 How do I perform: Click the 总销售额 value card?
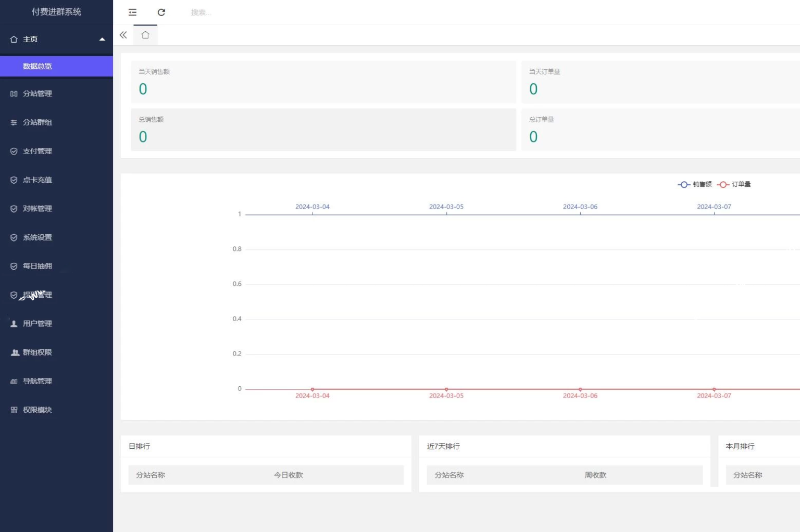323,130
